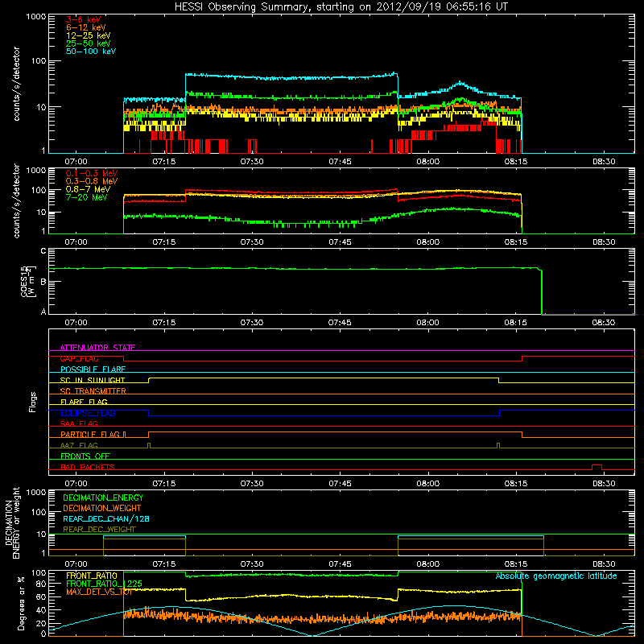Click the BAD_PACKETS red pulse near 08:30
This screenshot has width=644, height=644.
click(x=597, y=467)
